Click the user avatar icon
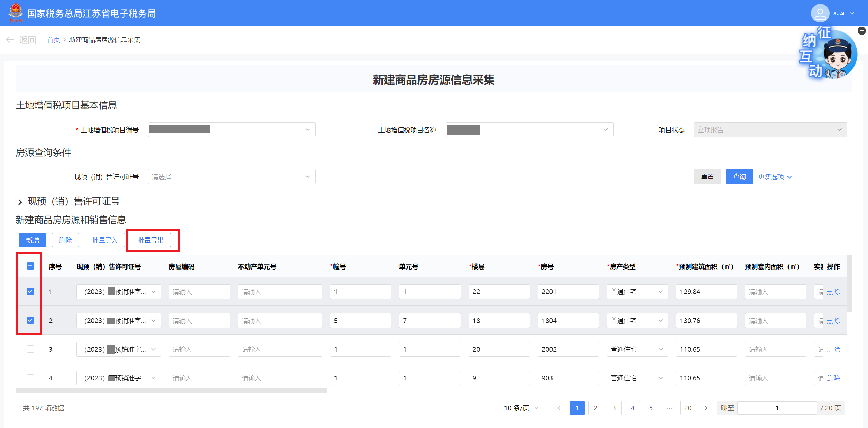The height and width of the screenshot is (428, 868). coord(820,13)
